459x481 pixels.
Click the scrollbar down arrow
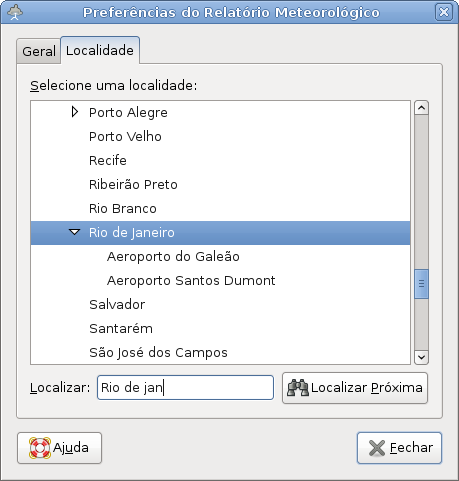point(421,357)
